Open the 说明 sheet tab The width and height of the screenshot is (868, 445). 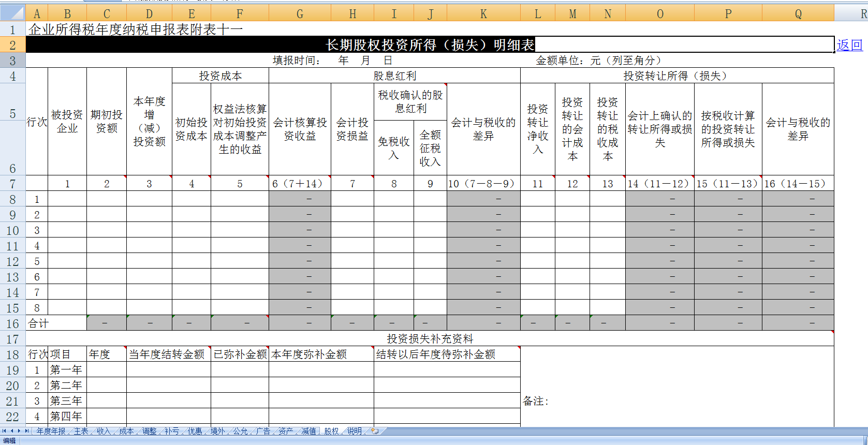(354, 431)
